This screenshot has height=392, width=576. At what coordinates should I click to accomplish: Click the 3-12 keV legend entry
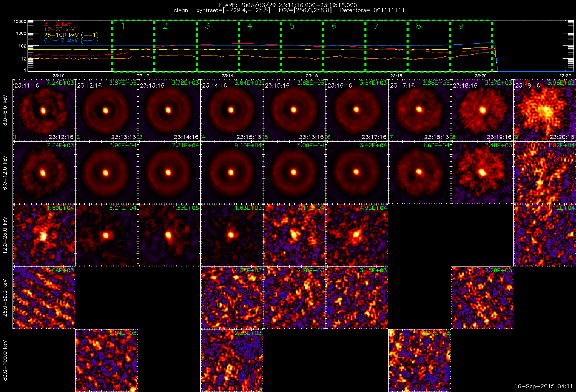click(x=58, y=24)
